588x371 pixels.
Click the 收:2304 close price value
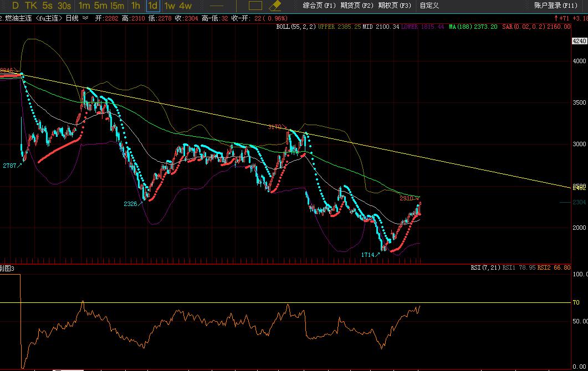(186, 18)
